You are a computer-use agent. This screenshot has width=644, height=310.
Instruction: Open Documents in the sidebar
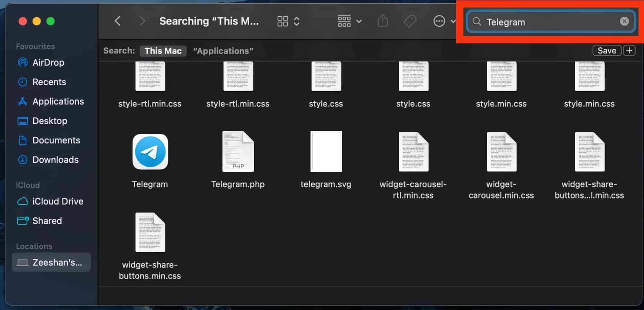(51, 140)
